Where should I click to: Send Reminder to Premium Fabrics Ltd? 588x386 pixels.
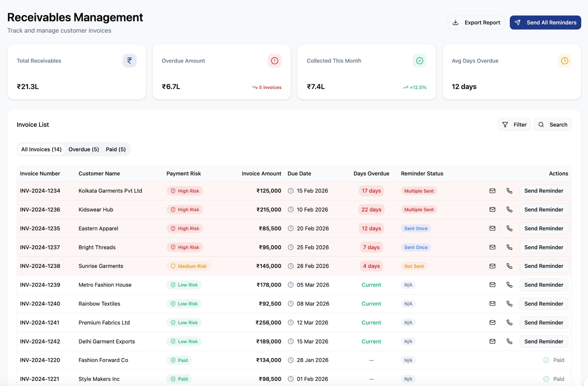[x=544, y=323]
